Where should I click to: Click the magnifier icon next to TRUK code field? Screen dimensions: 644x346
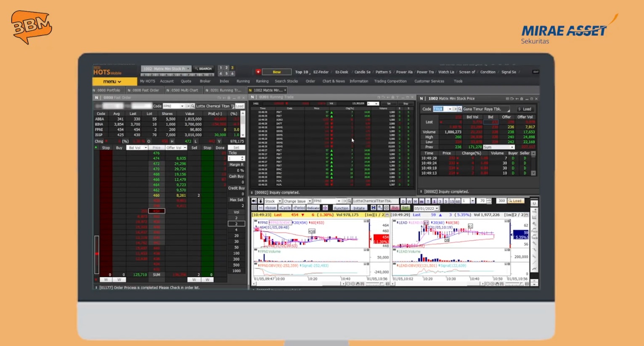click(460, 109)
